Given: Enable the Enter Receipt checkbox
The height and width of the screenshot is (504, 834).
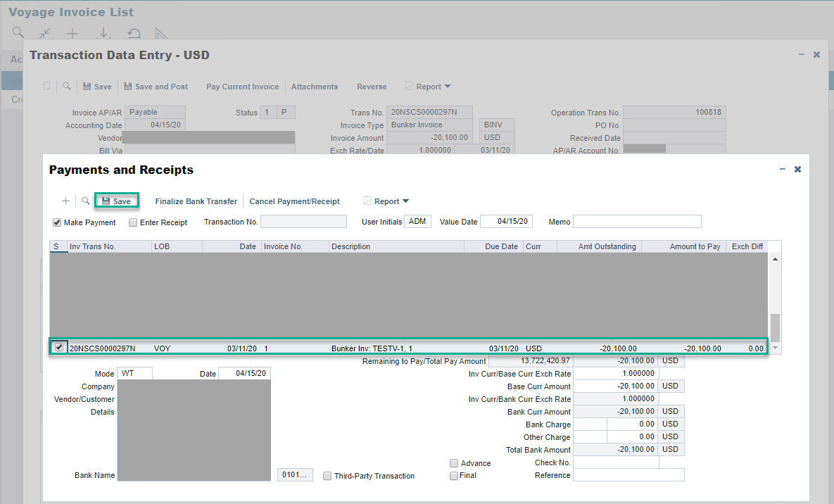Looking at the screenshot, I should [132, 222].
